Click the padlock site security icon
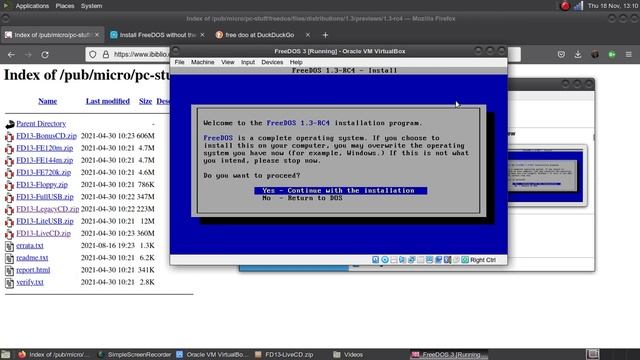 click(x=106, y=54)
